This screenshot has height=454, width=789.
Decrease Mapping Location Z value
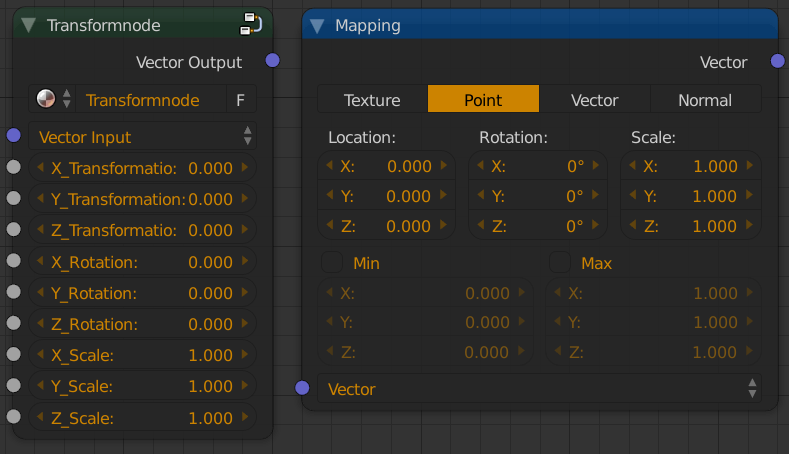[330, 224]
